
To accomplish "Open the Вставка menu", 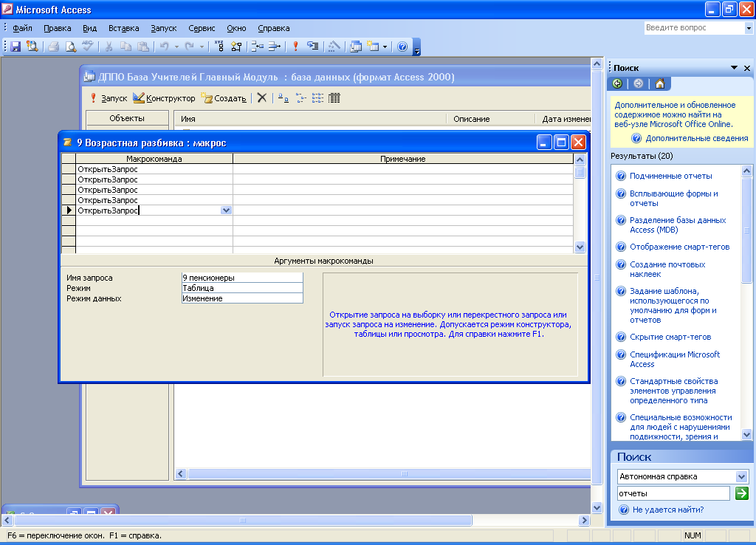I will tap(124, 29).
